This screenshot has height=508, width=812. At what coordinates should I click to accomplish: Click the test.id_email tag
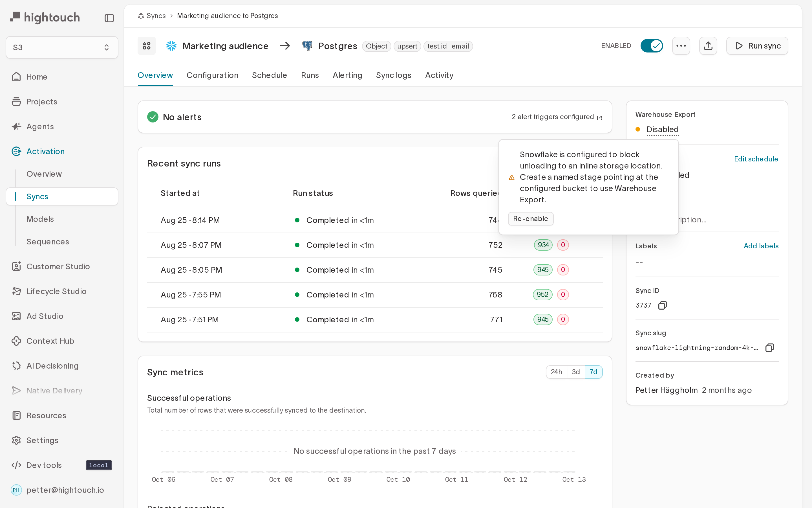[448, 46]
